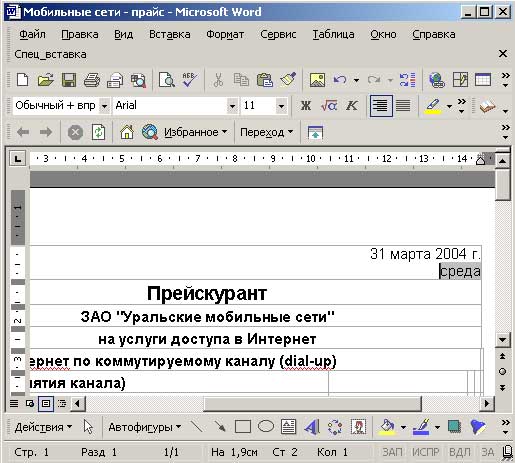
Task: Toggle justified alignment
Action: [x=403, y=106]
